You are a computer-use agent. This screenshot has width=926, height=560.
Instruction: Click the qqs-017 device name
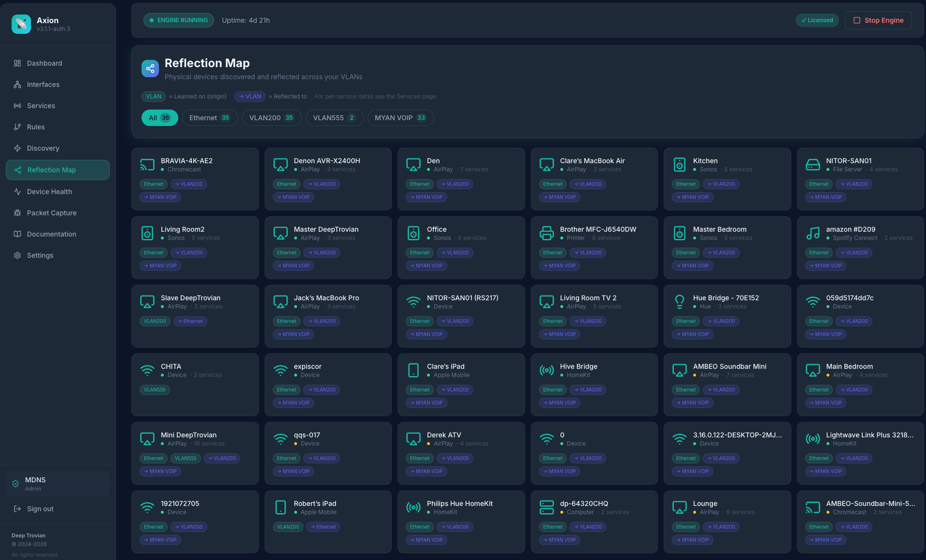307,435
